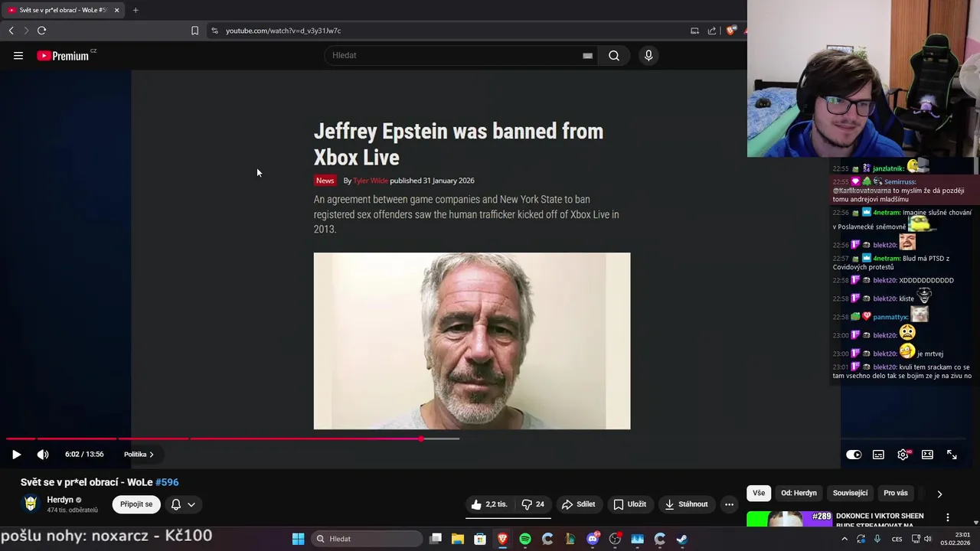Viewport: 980px width, 551px height.
Task: Open the Windows Start menu
Action: pos(298,539)
